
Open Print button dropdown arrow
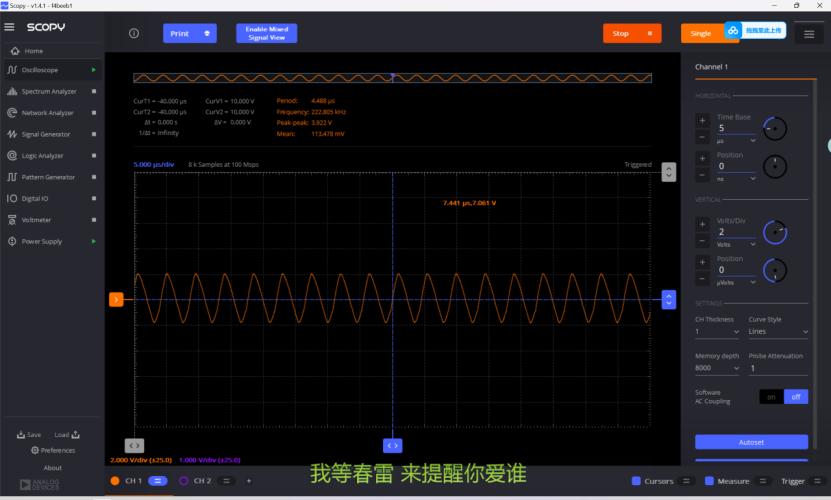point(207,33)
